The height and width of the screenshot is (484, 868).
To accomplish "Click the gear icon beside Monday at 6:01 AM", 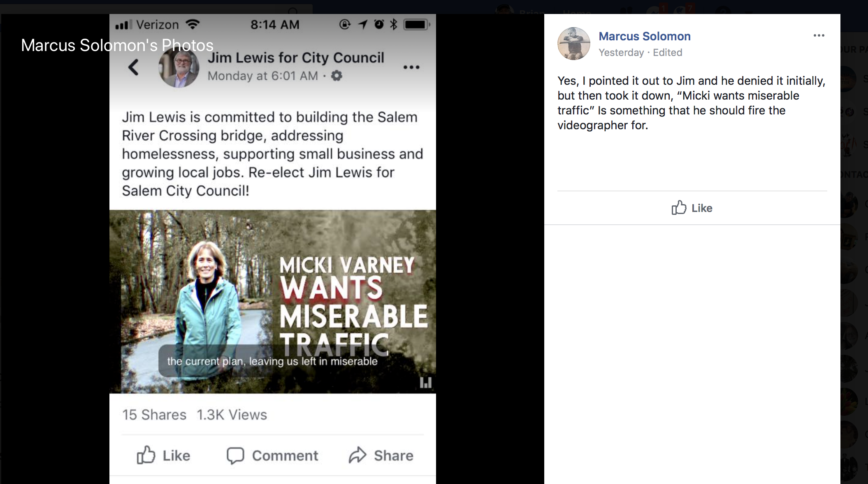I will pos(337,76).
